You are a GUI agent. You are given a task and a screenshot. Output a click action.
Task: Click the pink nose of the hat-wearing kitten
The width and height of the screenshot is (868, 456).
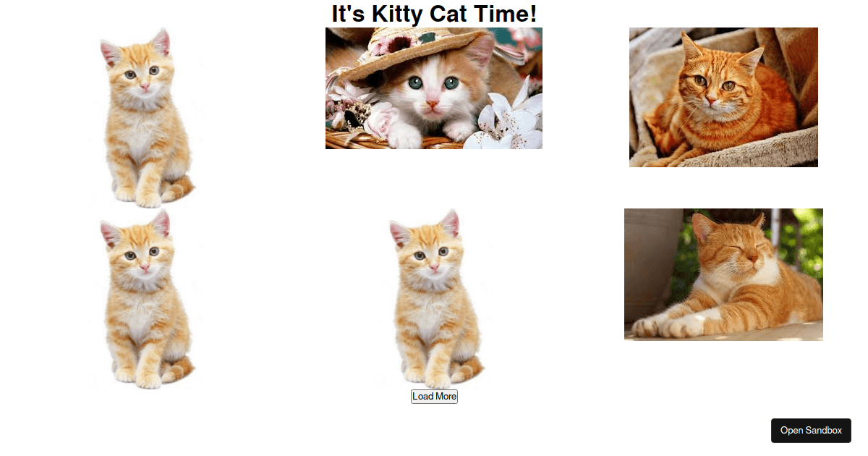click(432, 105)
